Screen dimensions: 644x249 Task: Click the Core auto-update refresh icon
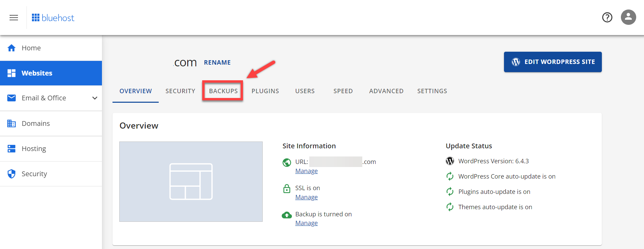(450, 176)
